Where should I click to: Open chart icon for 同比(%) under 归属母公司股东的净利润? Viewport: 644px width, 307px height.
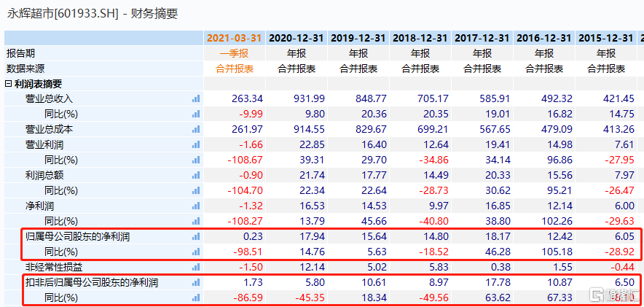[x=196, y=252]
